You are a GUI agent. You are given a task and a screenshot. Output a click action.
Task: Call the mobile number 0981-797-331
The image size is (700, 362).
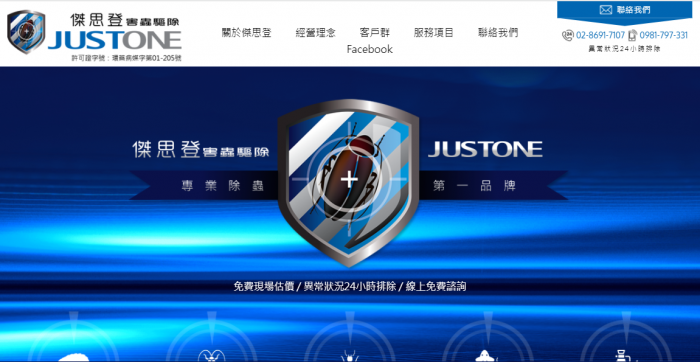coord(663,35)
